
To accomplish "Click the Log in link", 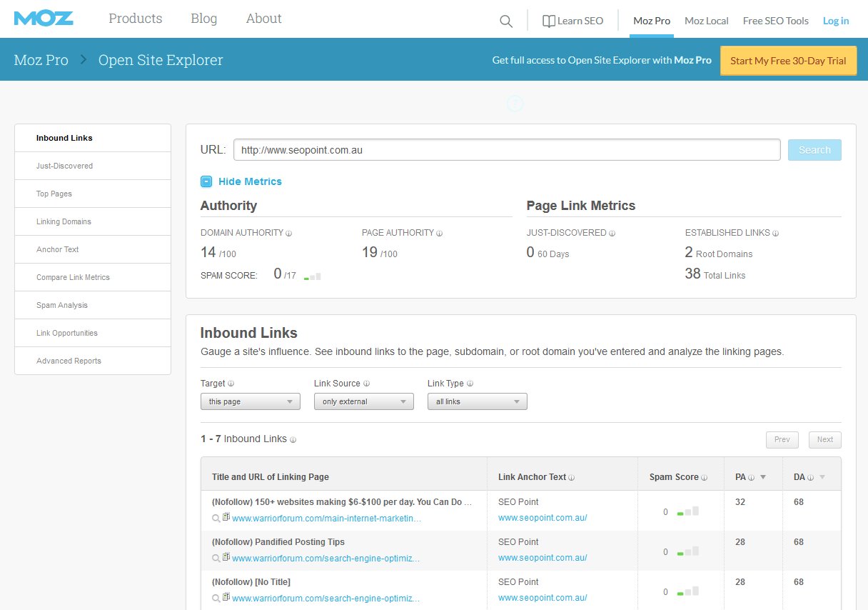I will pyautogui.click(x=836, y=21).
